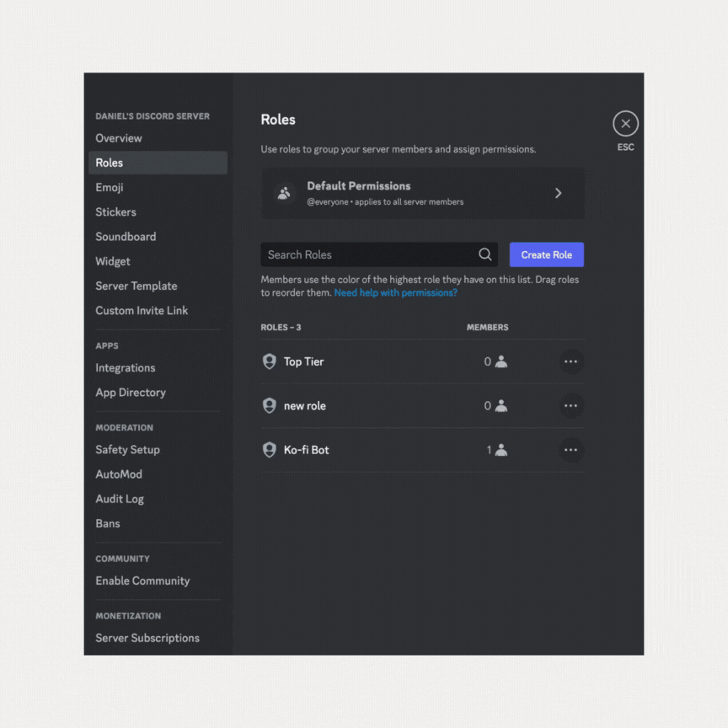Open the three-dot menu for Top Tier
Image resolution: width=728 pixels, height=728 pixels.
point(570,361)
